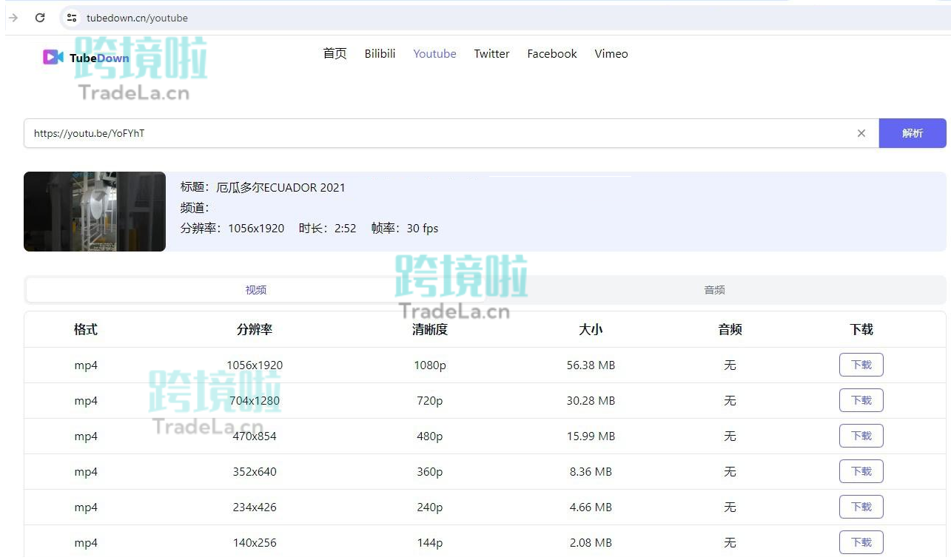The image size is (951, 560).
Task: Click inside the video URL input field
Action: [296, 133]
